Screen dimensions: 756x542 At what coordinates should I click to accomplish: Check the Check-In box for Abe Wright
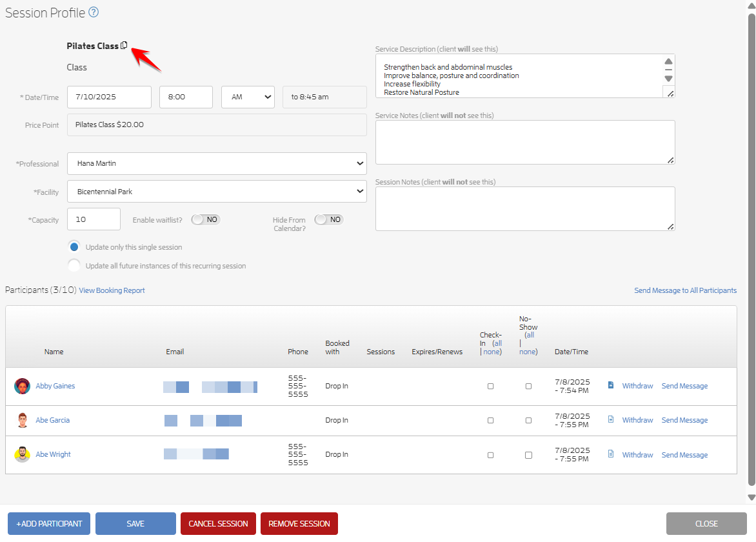tap(490, 455)
